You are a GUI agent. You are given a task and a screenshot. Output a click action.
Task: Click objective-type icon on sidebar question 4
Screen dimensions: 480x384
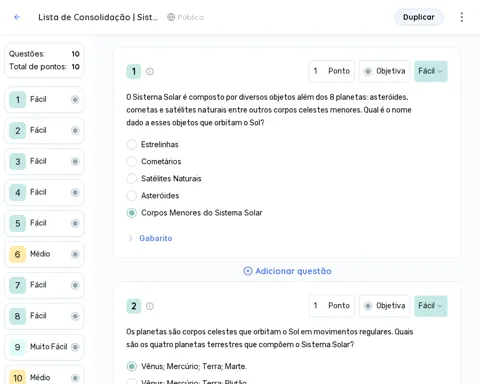pyautogui.click(x=75, y=192)
